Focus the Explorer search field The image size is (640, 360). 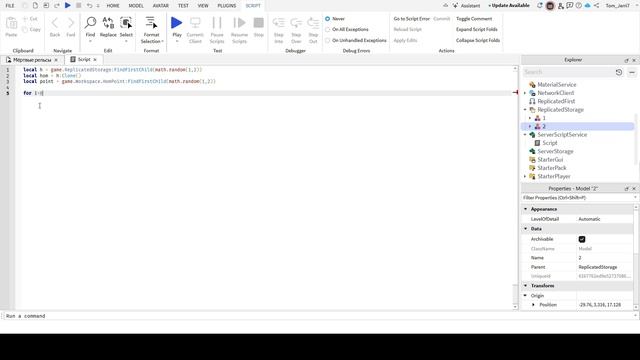pos(567,72)
